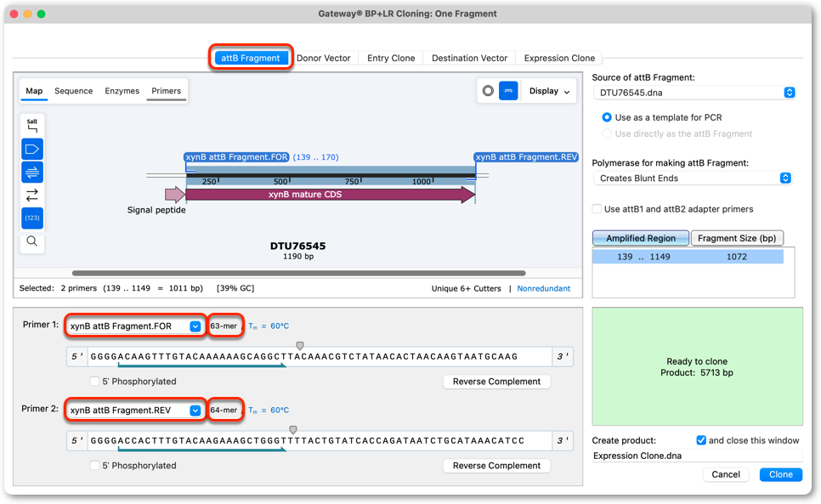This screenshot has height=504, width=821.
Task: Click Primer 2 Tm = 60°C link
Action: click(x=269, y=411)
